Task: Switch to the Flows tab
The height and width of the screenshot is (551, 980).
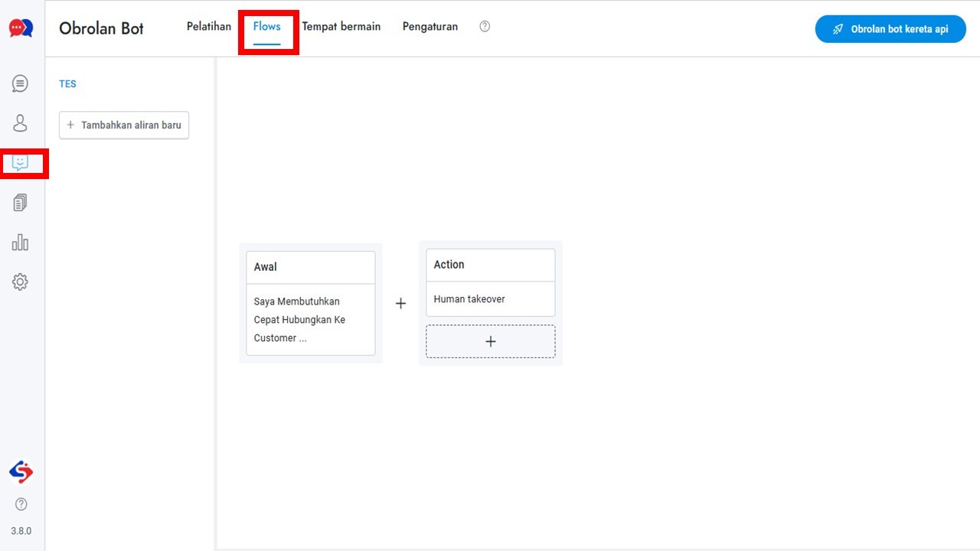Action: point(267,26)
